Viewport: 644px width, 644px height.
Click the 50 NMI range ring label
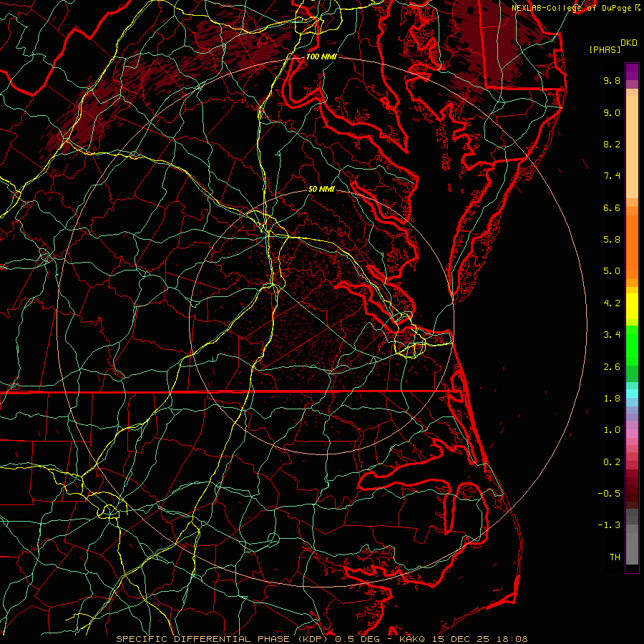321,189
